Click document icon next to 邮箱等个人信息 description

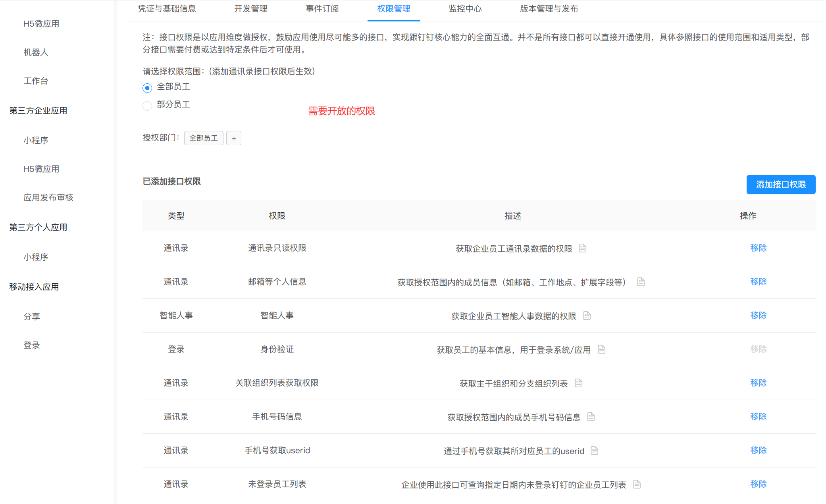click(x=641, y=282)
